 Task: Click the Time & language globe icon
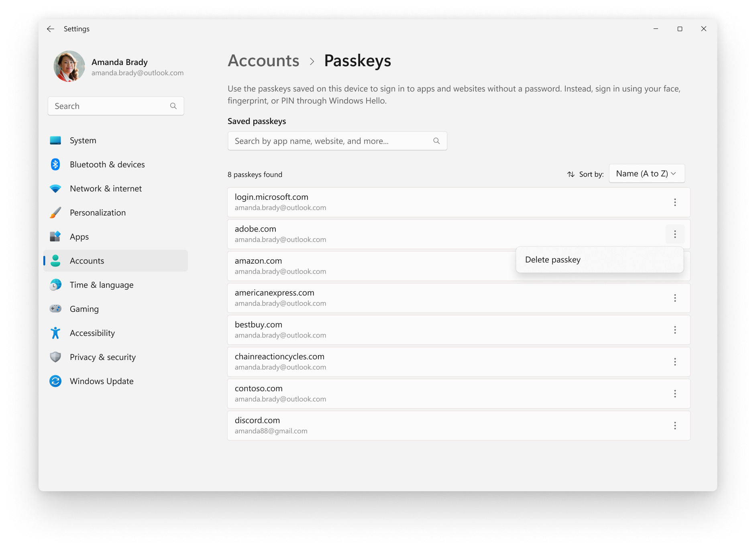coord(55,285)
